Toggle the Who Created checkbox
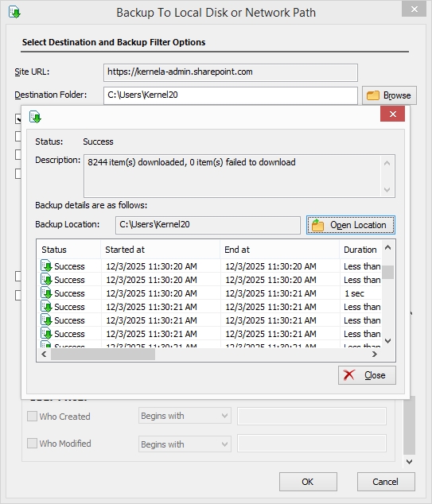Viewport: 432px width, 504px height. point(32,417)
